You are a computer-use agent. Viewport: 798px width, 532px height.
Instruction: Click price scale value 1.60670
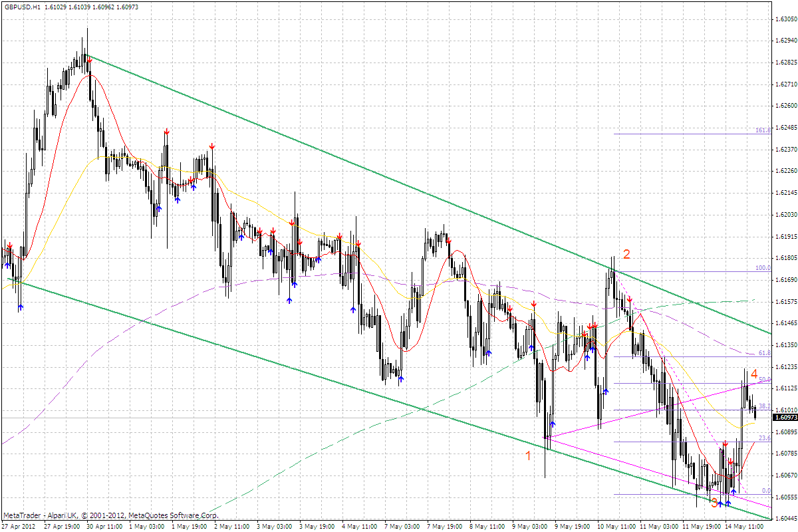(787, 475)
